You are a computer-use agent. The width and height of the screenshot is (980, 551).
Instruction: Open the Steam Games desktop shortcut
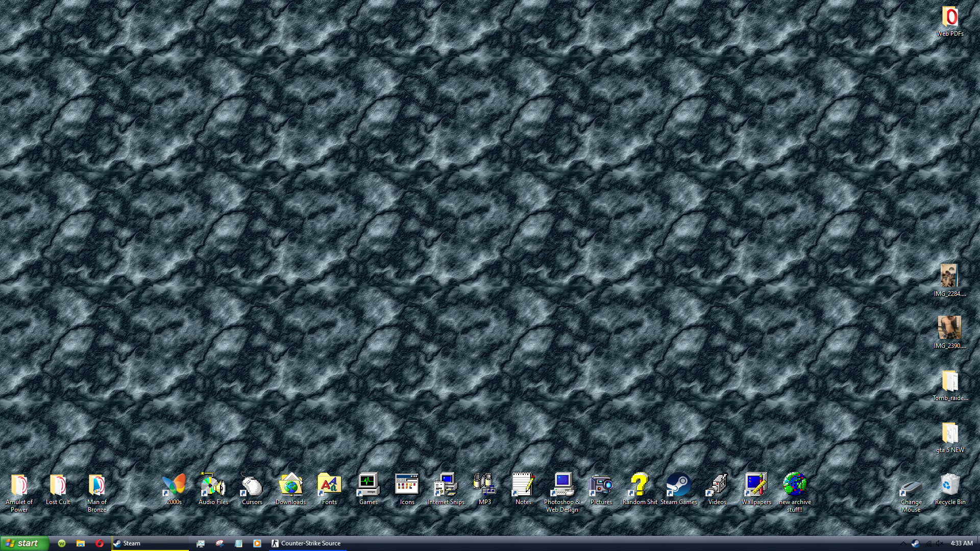point(678,485)
